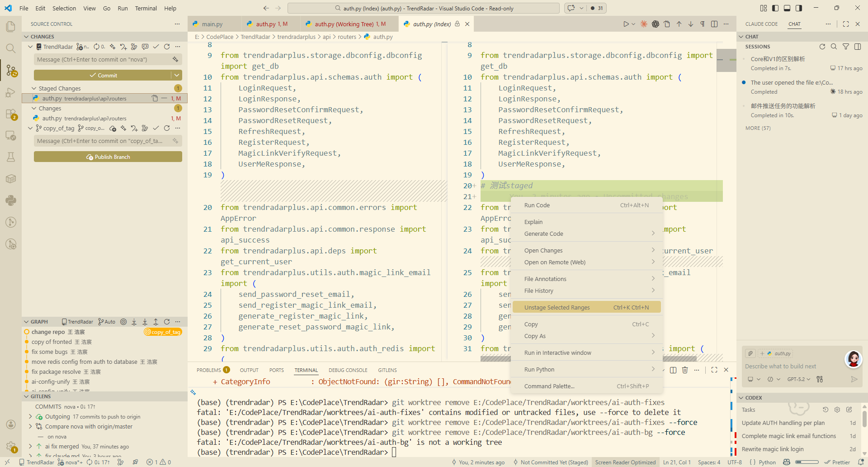Open the GPT-5.2 model picker
The image size is (868, 467).
pos(798,379)
